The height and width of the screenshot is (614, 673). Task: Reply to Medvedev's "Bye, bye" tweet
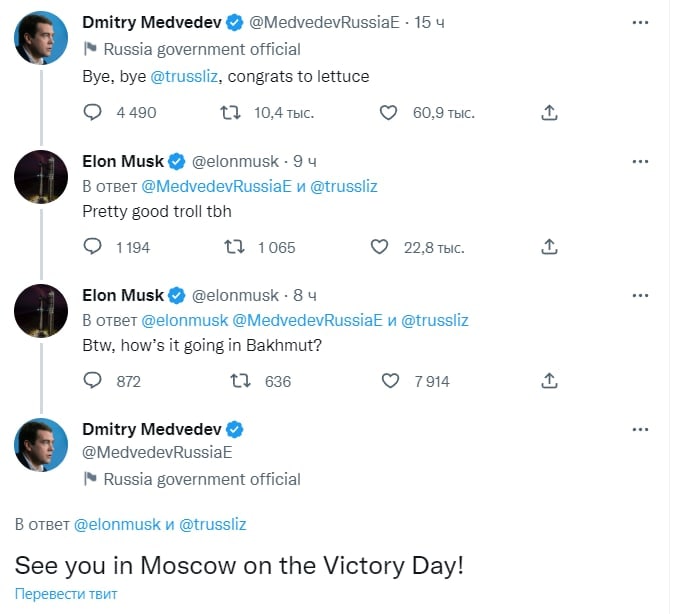tap(92, 113)
